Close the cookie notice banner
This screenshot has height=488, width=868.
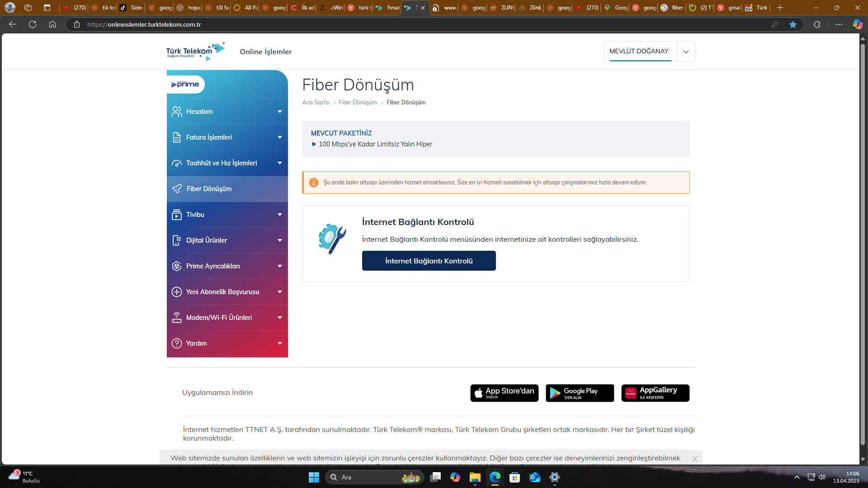[695, 459]
